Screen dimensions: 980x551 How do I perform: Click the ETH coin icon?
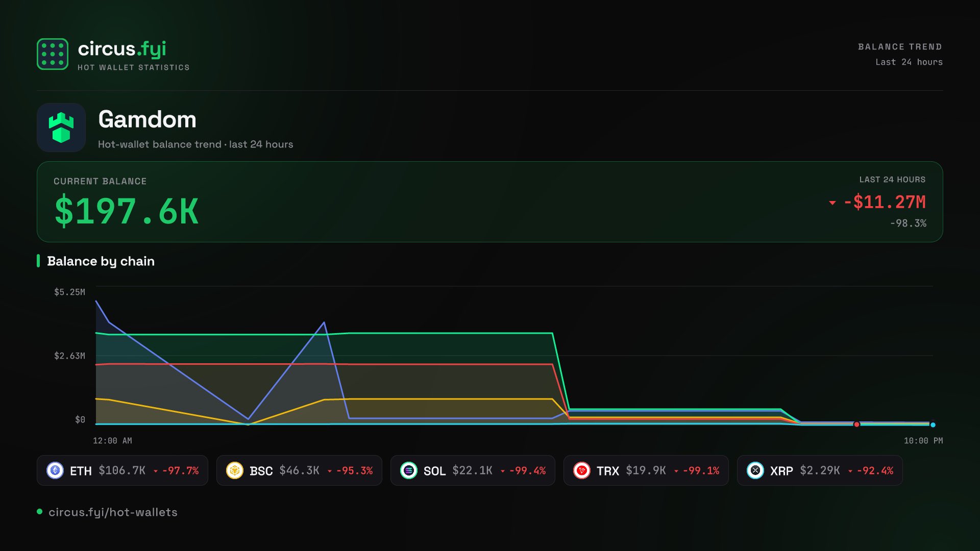pos(55,470)
